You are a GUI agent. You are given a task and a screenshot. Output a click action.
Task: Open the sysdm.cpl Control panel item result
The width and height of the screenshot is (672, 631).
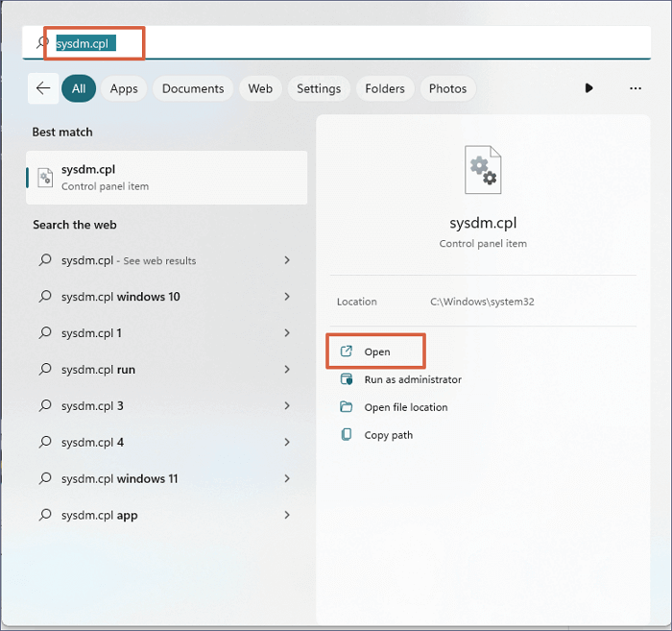coord(167,178)
